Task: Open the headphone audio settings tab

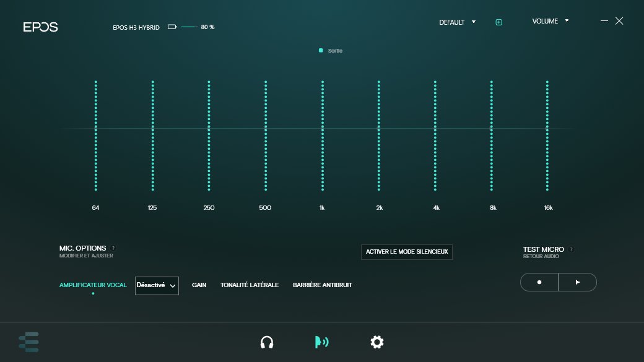Action: point(267,342)
